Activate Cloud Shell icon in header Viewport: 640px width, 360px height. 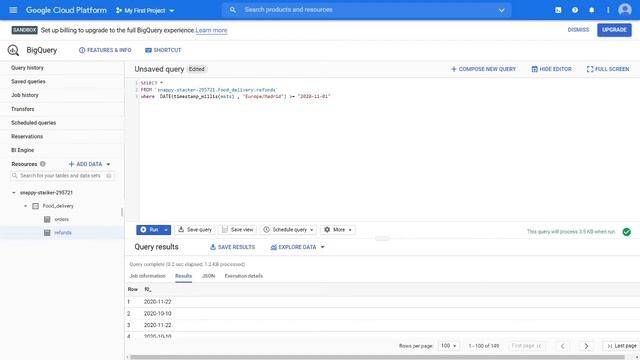558,10
